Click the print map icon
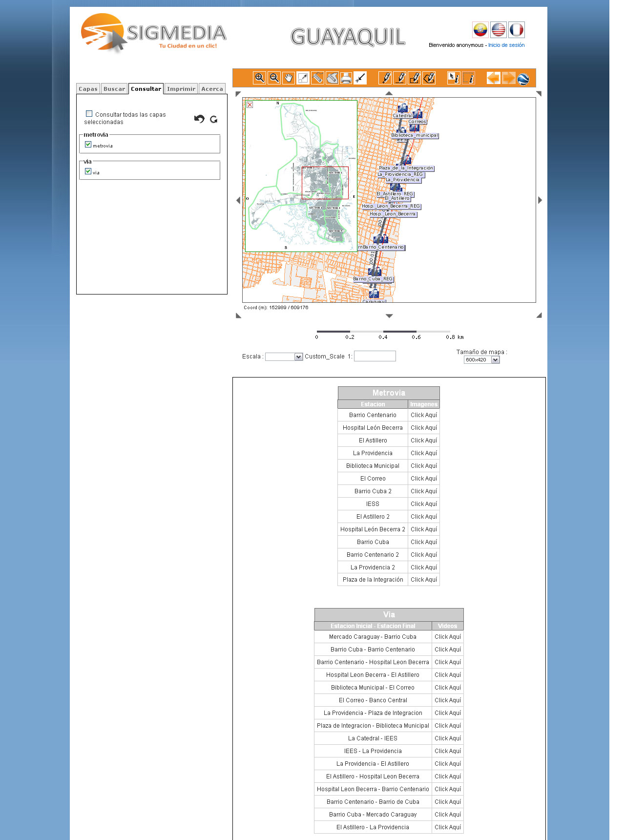 (346, 78)
